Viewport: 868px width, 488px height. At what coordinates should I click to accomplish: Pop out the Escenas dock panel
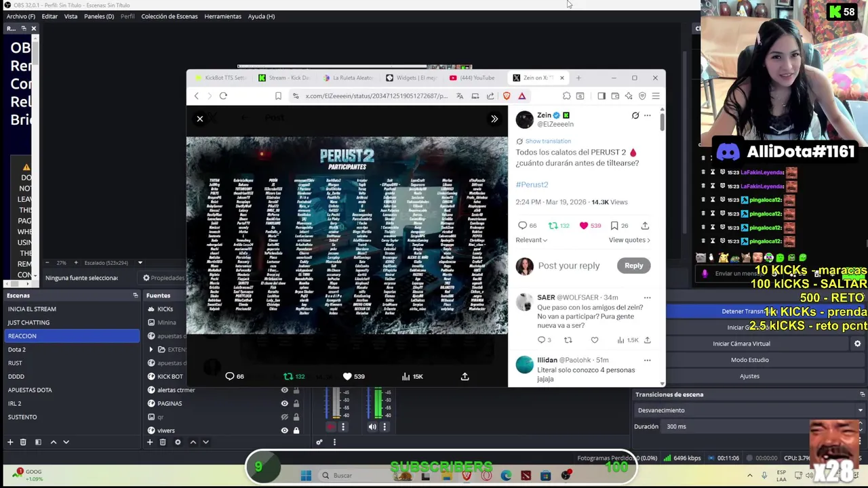coord(135,296)
